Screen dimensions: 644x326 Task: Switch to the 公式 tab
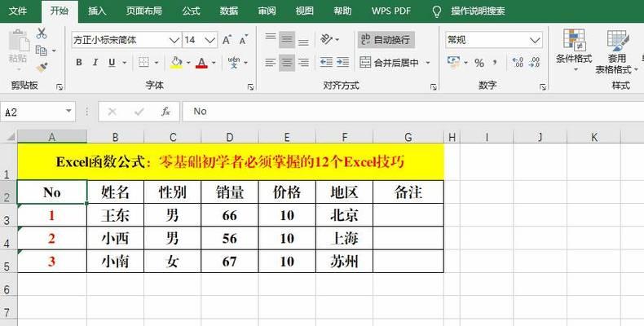(192, 11)
